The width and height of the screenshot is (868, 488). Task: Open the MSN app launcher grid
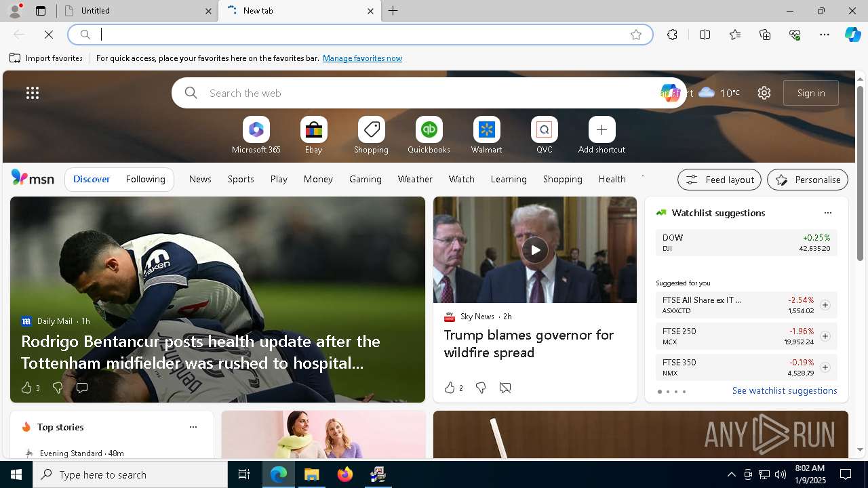click(x=33, y=93)
